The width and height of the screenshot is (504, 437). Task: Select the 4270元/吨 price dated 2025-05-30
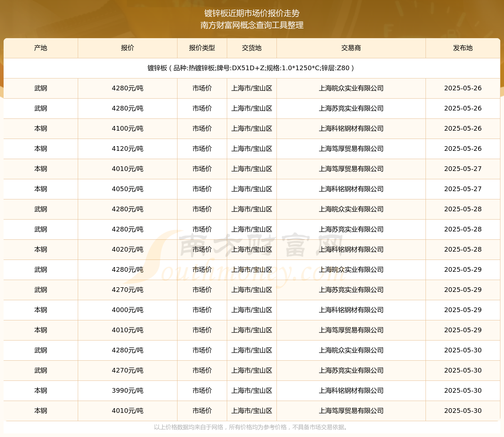127,370
